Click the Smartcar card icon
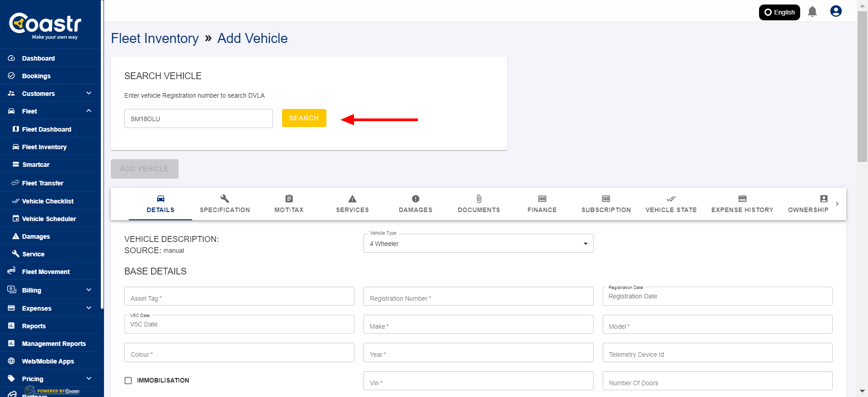868x397 pixels. pyautogui.click(x=16, y=165)
